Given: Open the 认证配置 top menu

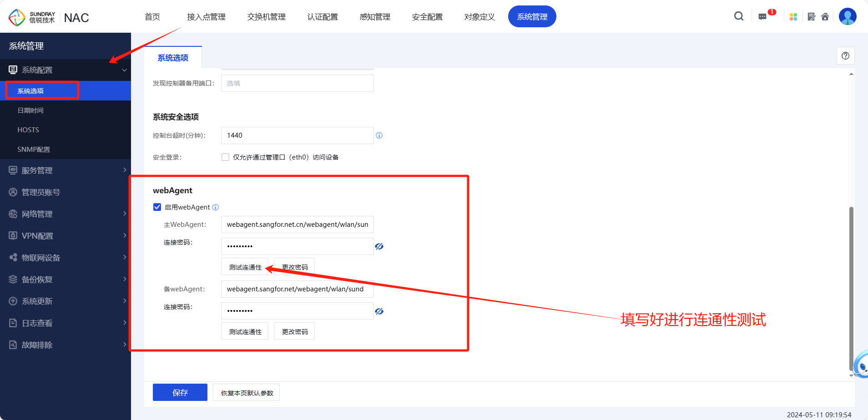Looking at the screenshot, I should pyautogui.click(x=323, y=17).
